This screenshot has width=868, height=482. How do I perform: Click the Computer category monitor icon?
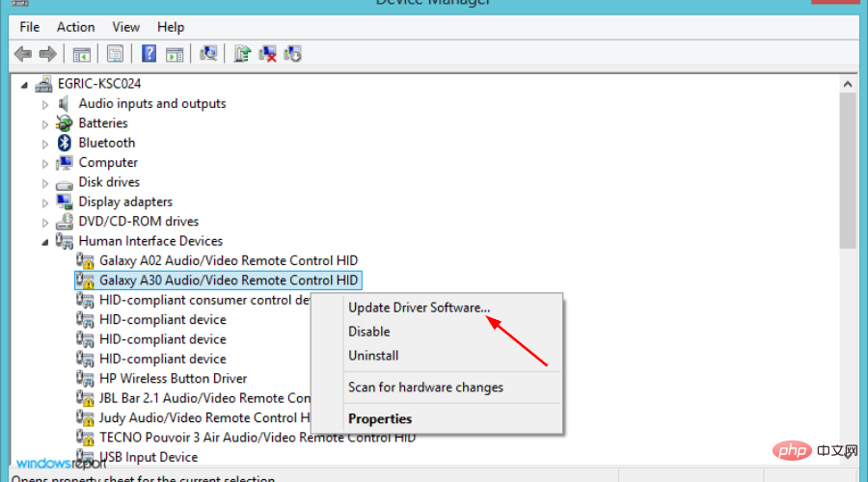[x=65, y=162]
